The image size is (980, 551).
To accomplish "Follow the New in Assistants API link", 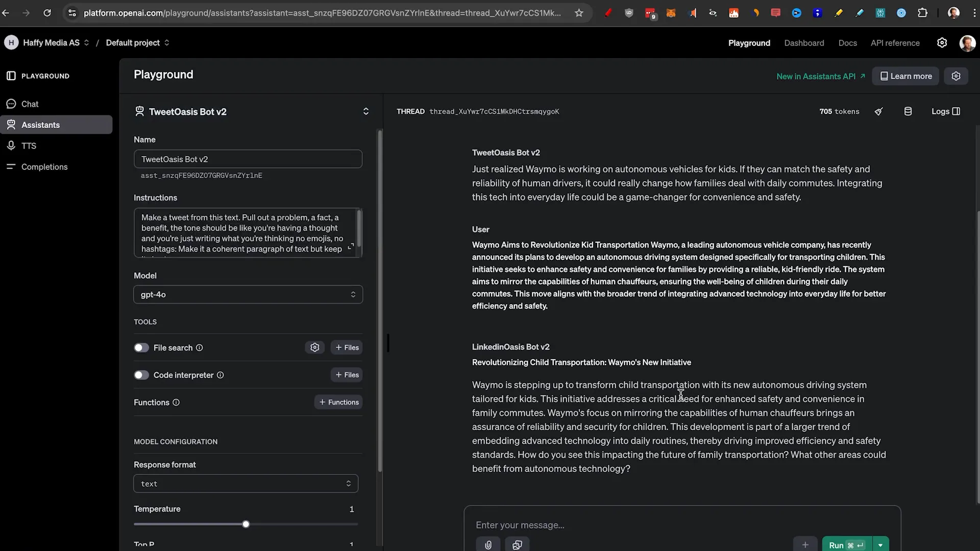I will (820, 76).
